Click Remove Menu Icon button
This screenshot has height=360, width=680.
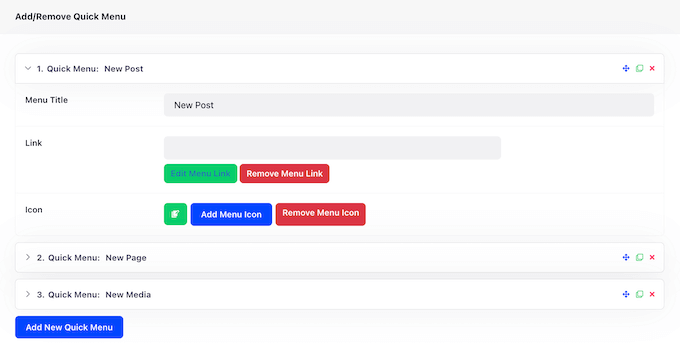click(x=320, y=214)
